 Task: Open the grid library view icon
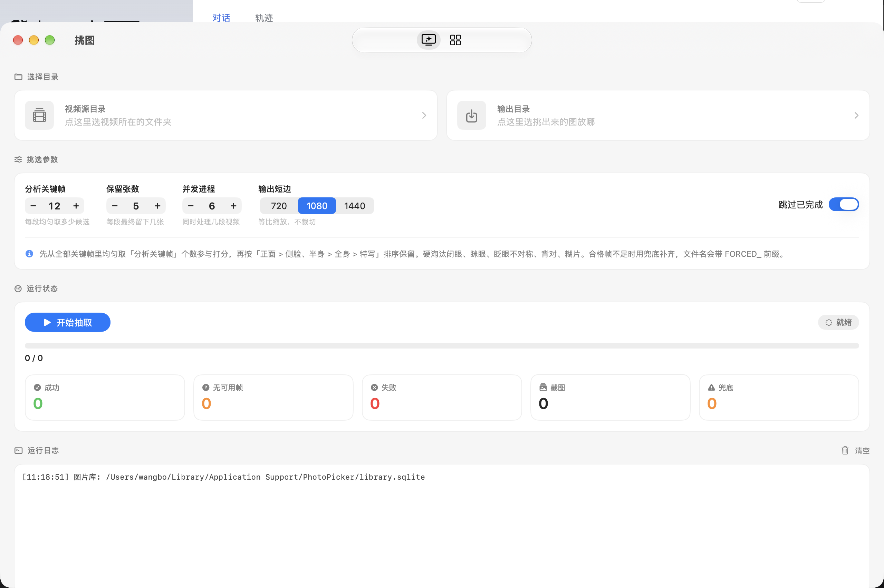click(455, 40)
